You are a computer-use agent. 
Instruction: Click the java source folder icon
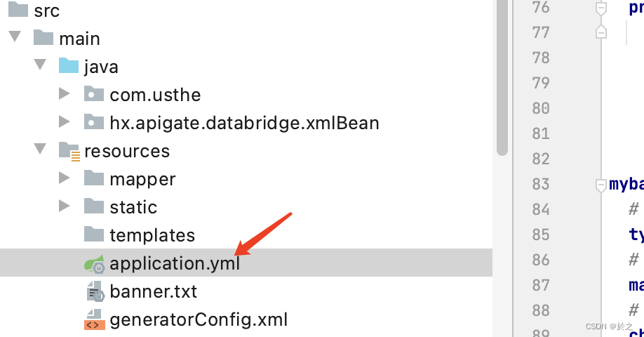[69, 67]
